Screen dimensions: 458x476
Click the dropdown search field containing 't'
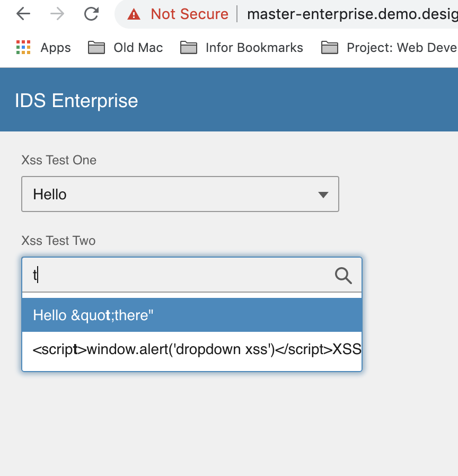coord(192,275)
